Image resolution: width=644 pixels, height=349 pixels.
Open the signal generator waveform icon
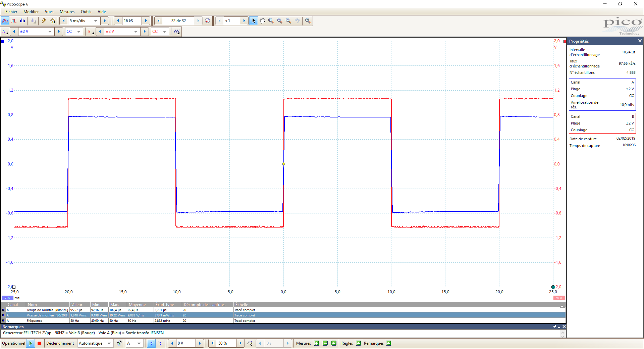177,32
